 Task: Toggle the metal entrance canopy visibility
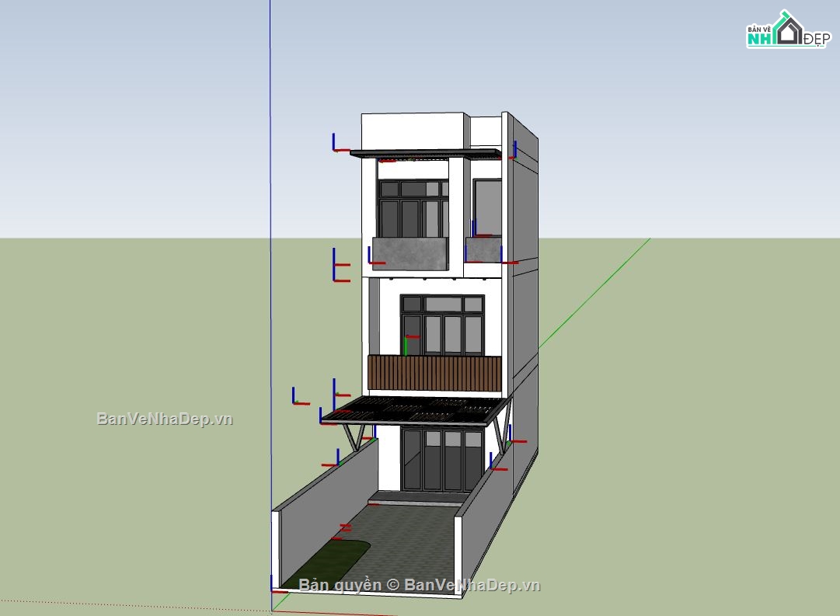(x=420, y=409)
